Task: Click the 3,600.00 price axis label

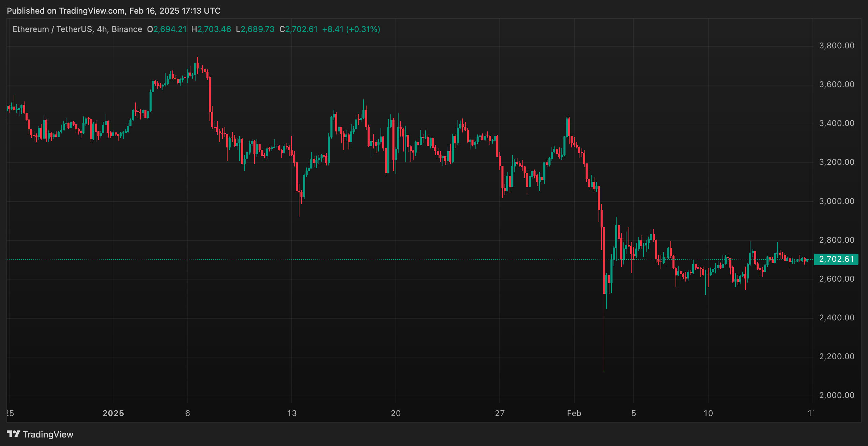Action: coord(837,84)
